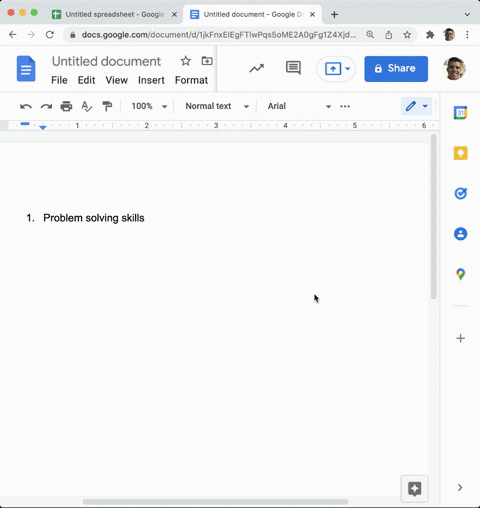Screen dimensions: 480x508
Task: Expand the editing mode dropdown arrow
Action: (425, 106)
